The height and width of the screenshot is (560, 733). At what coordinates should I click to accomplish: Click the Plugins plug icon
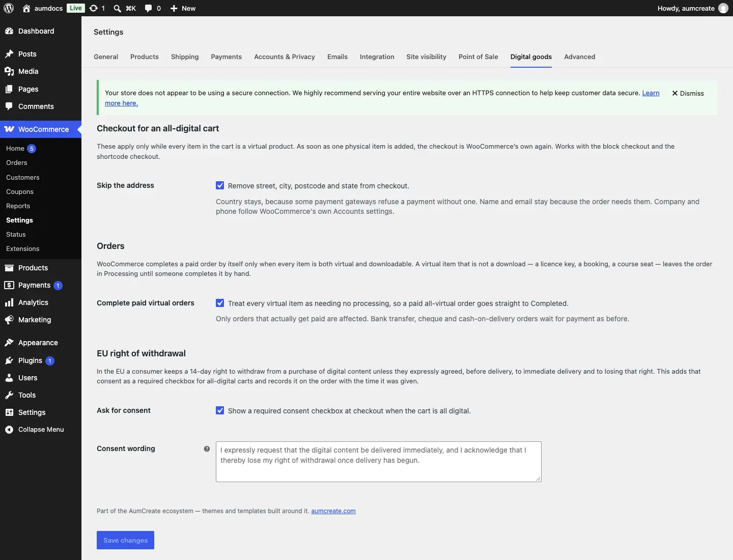tap(9, 360)
